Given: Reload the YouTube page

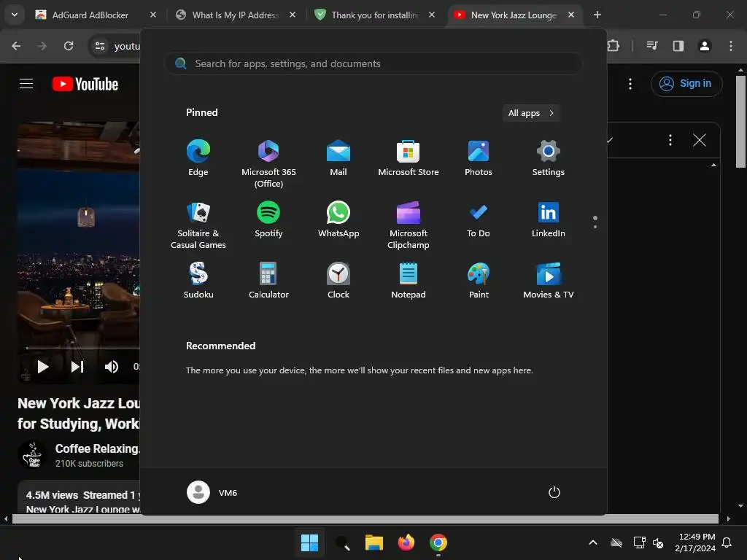Looking at the screenshot, I should pos(69,46).
